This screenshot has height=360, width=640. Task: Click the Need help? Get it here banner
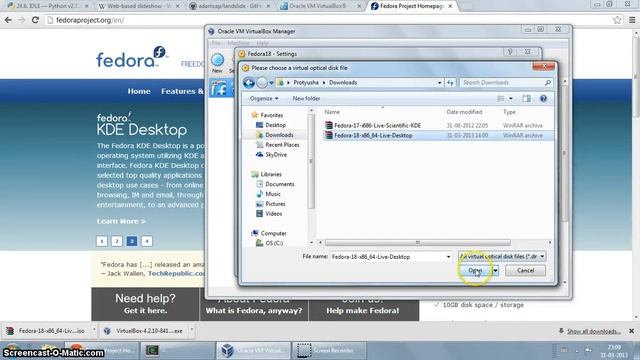click(x=145, y=304)
